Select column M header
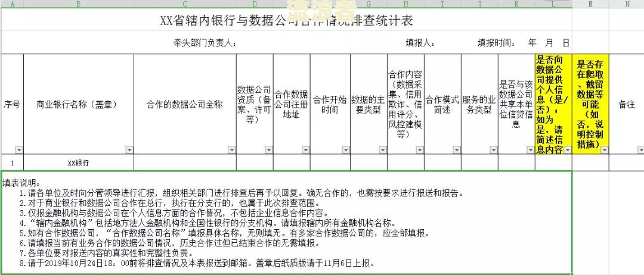The image size is (644, 275). (590, 4)
